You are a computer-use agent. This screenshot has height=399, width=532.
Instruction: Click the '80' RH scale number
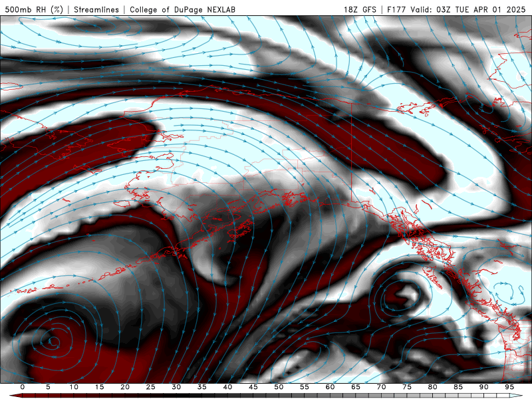pyautogui.click(x=433, y=387)
